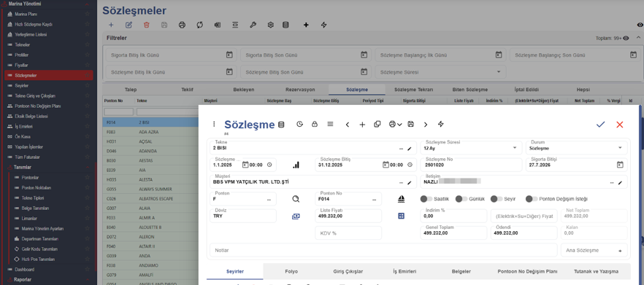Click the edit pencil in Müşteri field
This screenshot has height=285, width=644.
coord(410,182)
